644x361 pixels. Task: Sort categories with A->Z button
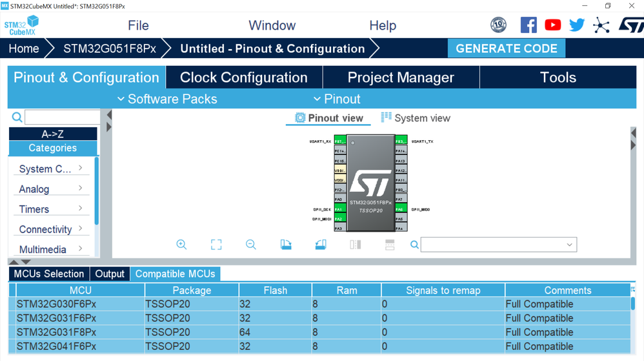tap(53, 134)
